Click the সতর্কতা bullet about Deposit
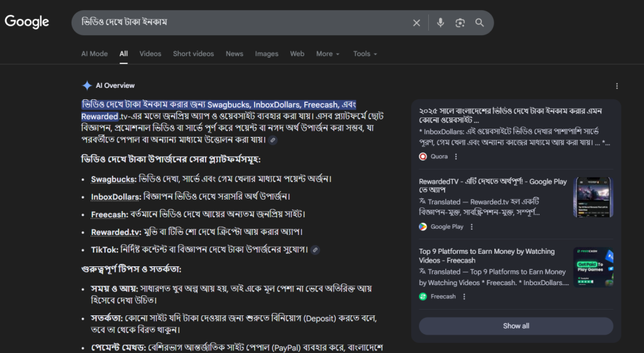Viewport: 644px width, 353px height. coord(234,324)
